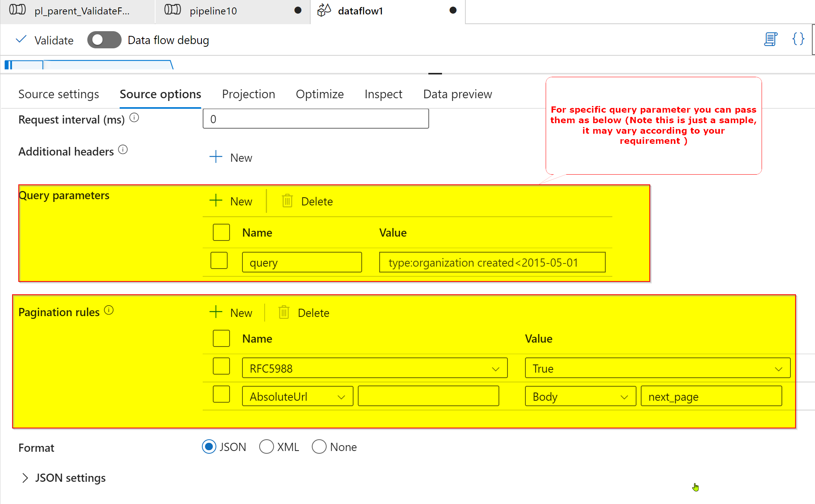Open the code view using the braces icon

pyautogui.click(x=798, y=39)
